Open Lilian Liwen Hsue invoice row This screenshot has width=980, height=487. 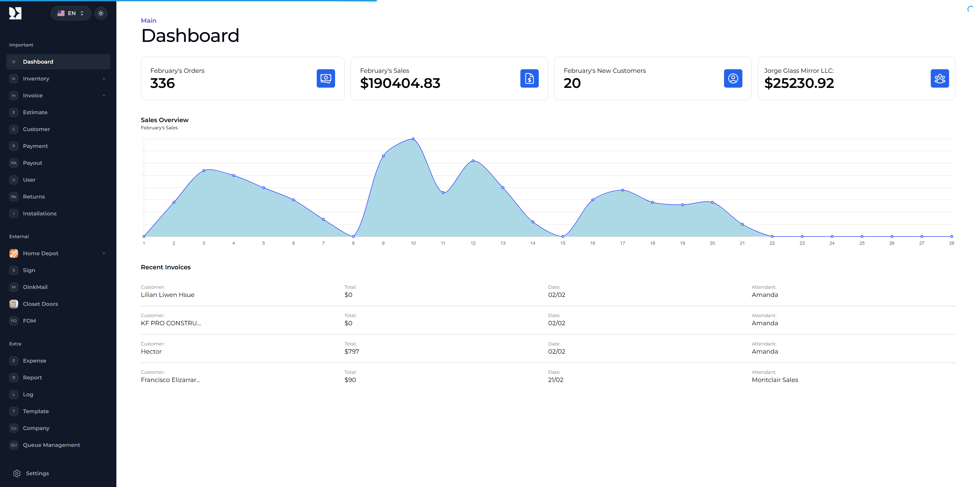coord(167,295)
